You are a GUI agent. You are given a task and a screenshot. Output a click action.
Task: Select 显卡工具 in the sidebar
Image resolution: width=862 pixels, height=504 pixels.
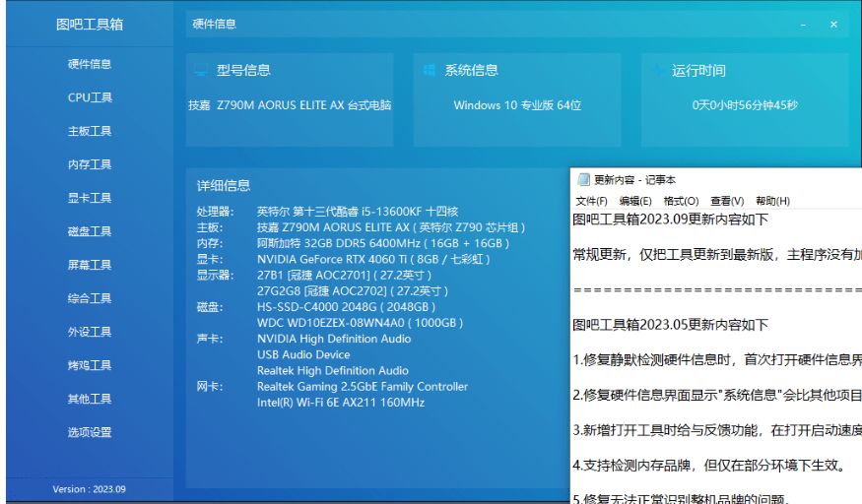coord(90,198)
